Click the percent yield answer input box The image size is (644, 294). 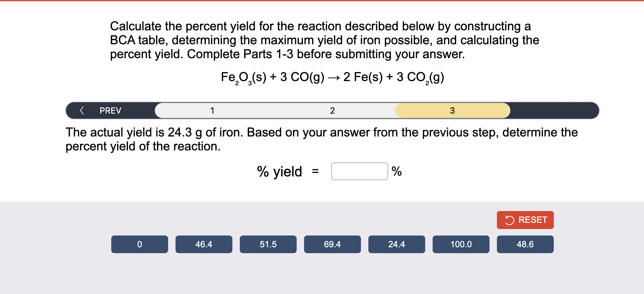click(x=359, y=171)
